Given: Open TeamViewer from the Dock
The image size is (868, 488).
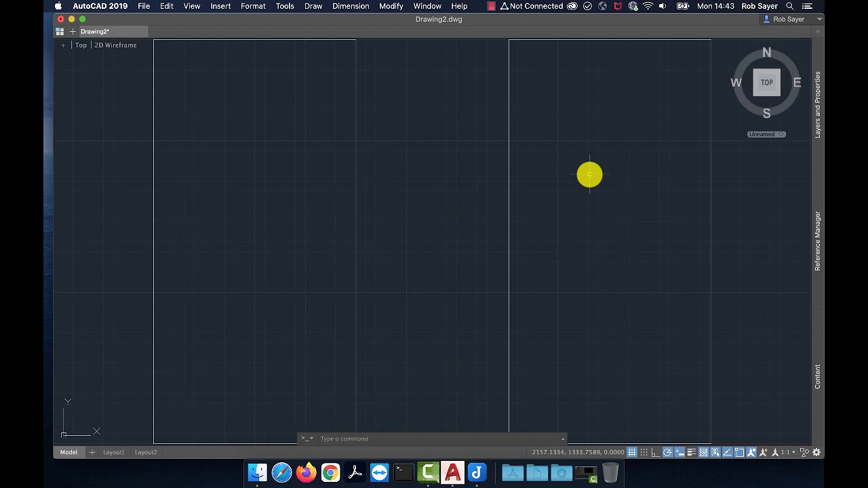Looking at the screenshot, I should click(380, 472).
